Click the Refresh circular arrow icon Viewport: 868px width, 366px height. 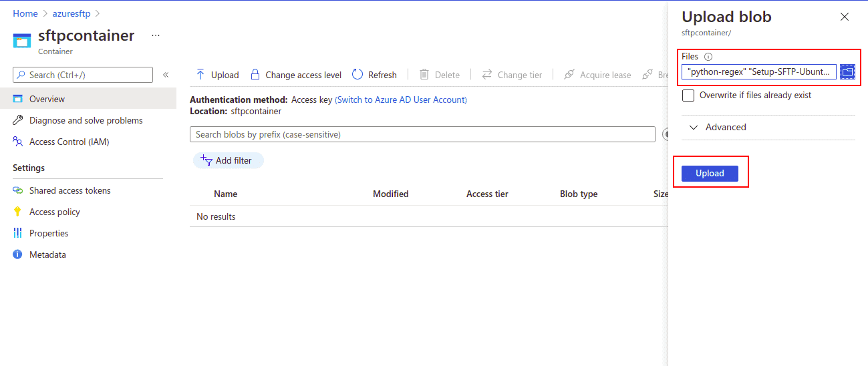pos(357,75)
